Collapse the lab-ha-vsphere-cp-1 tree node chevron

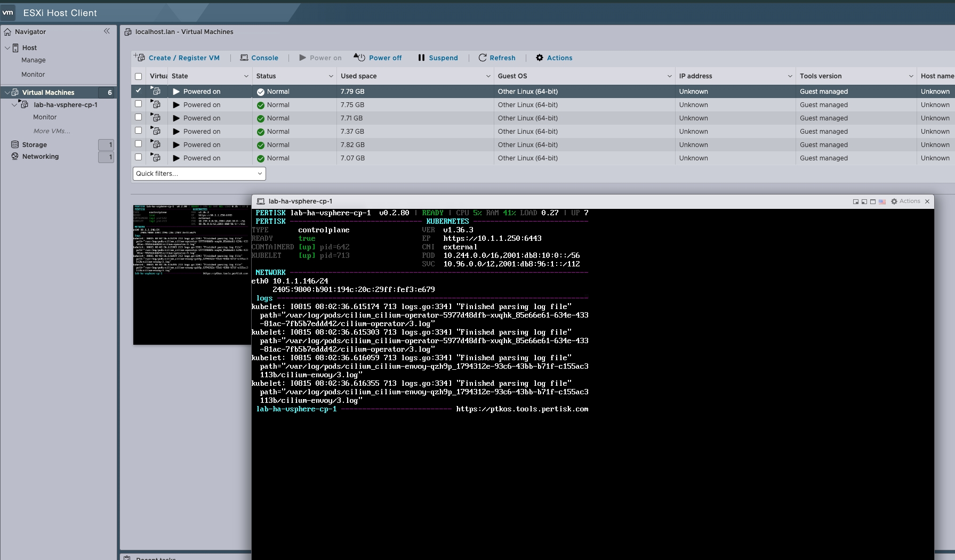point(14,105)
